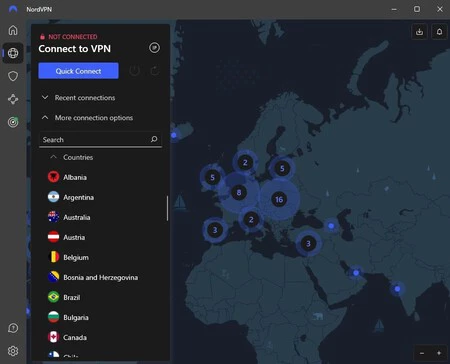Click the 16 server cluster on map
Viewport: 450px width, 364px height.
[x=279, y=199]
